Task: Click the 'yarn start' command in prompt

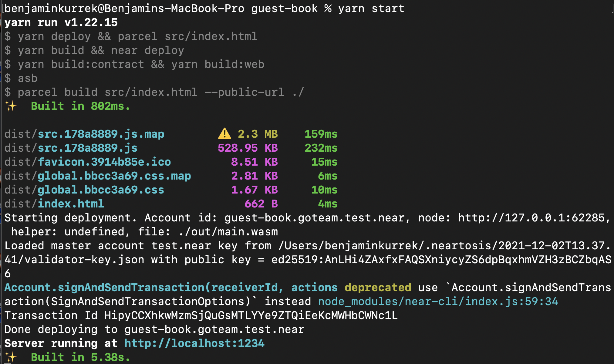Action: [371, 8]
